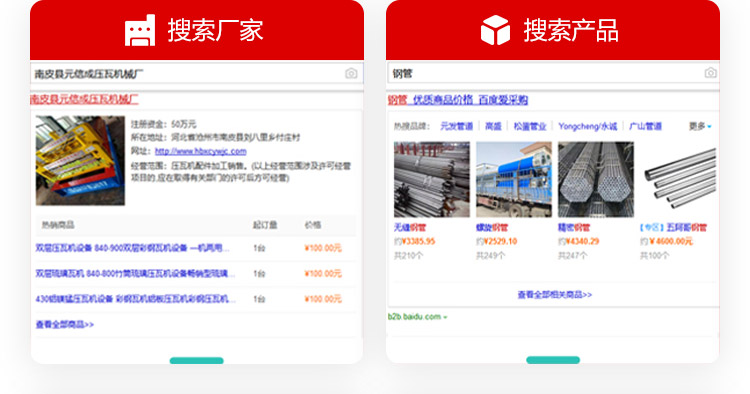
Task: Click 查看全部商品>> under manufacturer products
Action: point(65,325)
